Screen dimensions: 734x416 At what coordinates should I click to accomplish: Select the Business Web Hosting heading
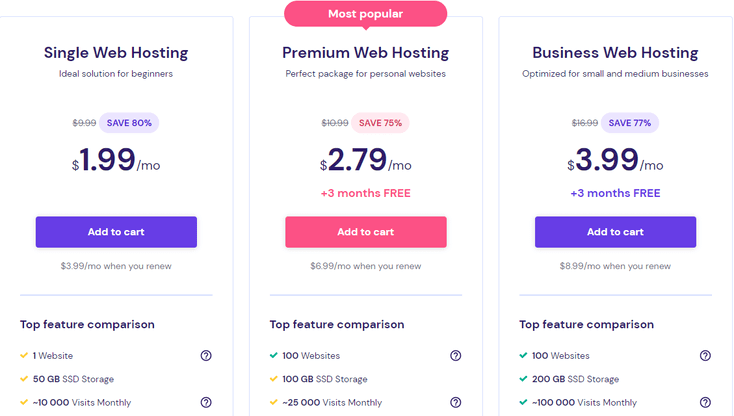[x=615, y=53]
